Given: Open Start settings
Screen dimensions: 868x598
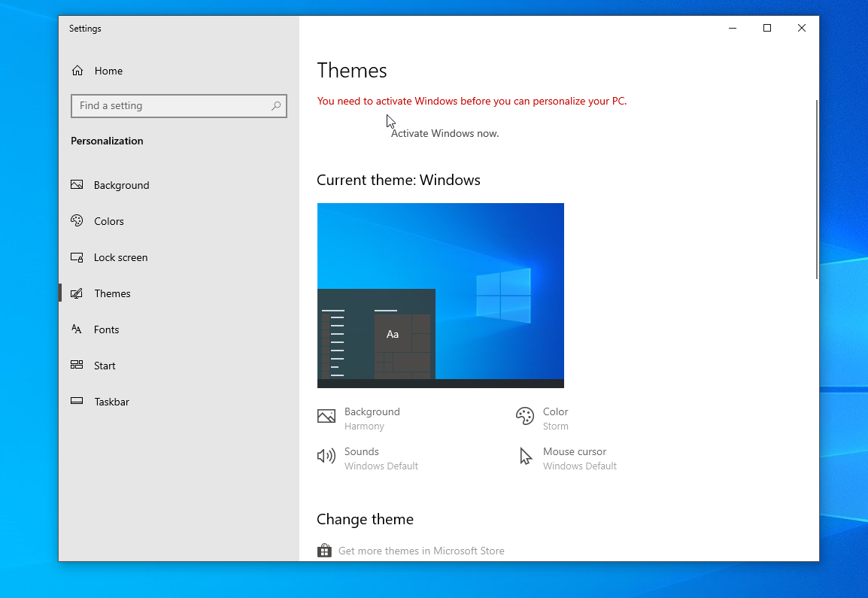Looking at the screenshot, I should pyautogui.click(x=179, y=366).
